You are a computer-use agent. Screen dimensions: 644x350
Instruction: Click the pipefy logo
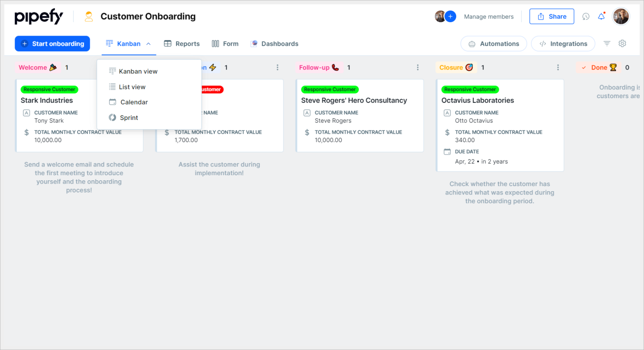(x=39, y=17)
